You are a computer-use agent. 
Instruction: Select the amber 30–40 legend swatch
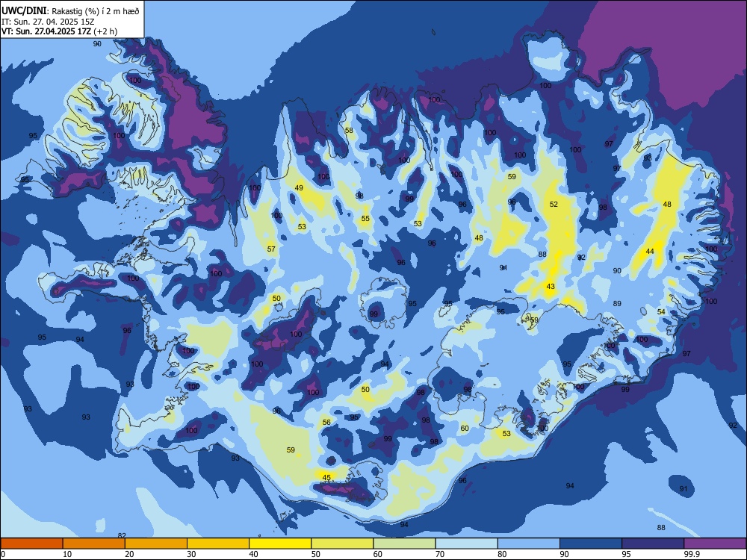[218, 543]
